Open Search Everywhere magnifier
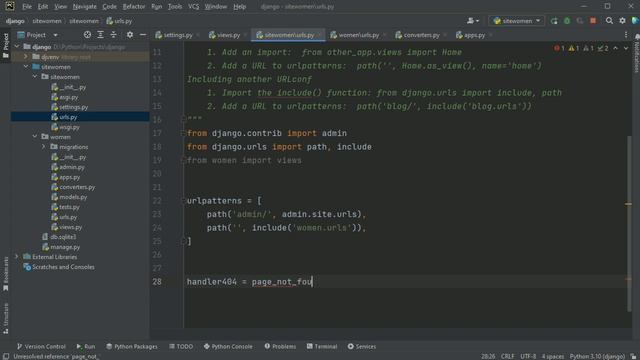The width and height of the screenshot is (640, 360). [x=609, y=21]
